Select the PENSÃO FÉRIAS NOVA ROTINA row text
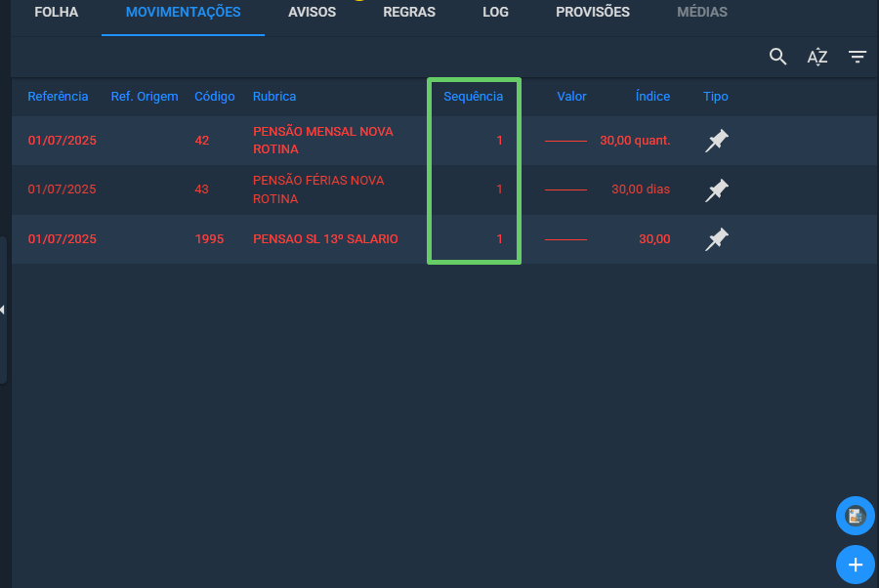879x588 pixels. (x=318, y=189)
